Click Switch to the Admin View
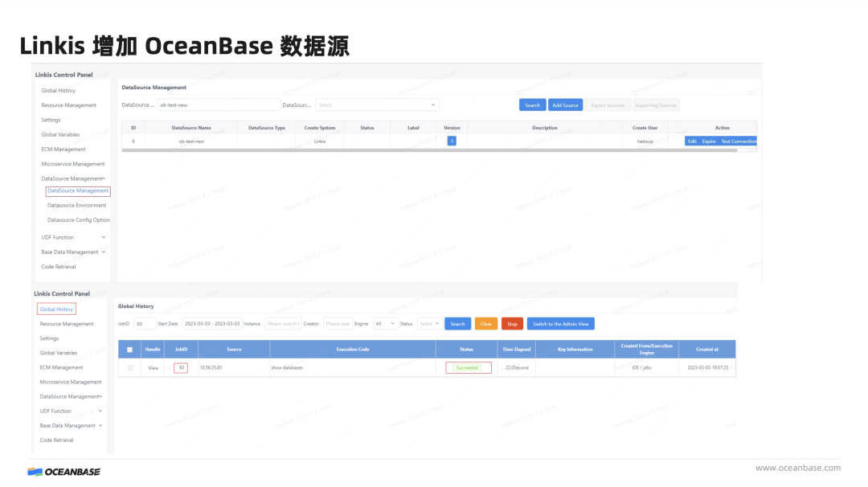Viewport: 868px width, 487px height. coord(561,324)
